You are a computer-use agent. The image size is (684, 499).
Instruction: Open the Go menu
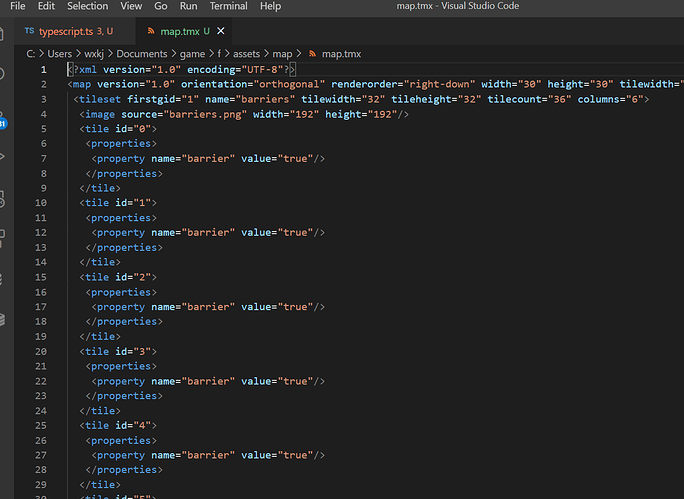pos(161,6)
